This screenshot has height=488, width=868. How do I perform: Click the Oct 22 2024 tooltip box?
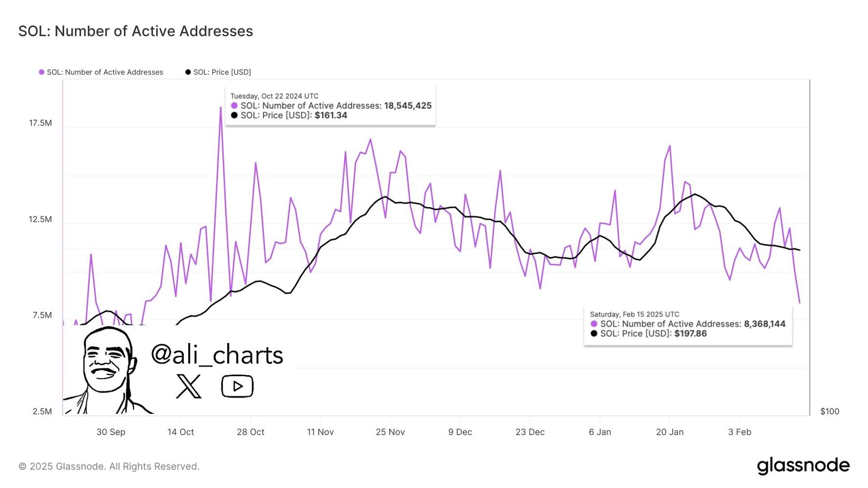click(x=330, y=106)
